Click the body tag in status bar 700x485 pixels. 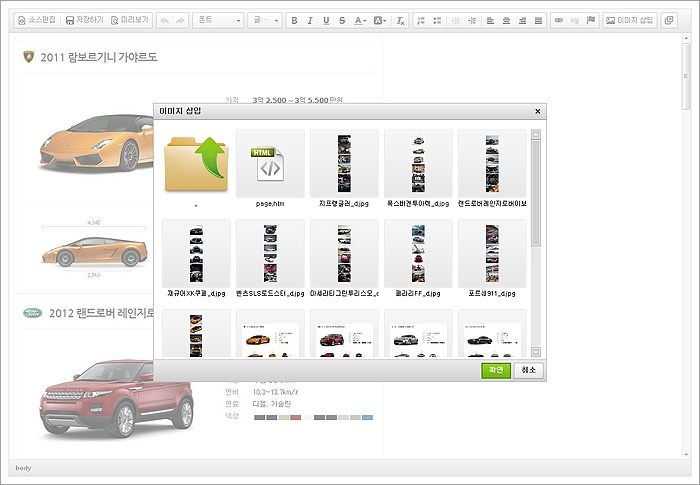23,468
